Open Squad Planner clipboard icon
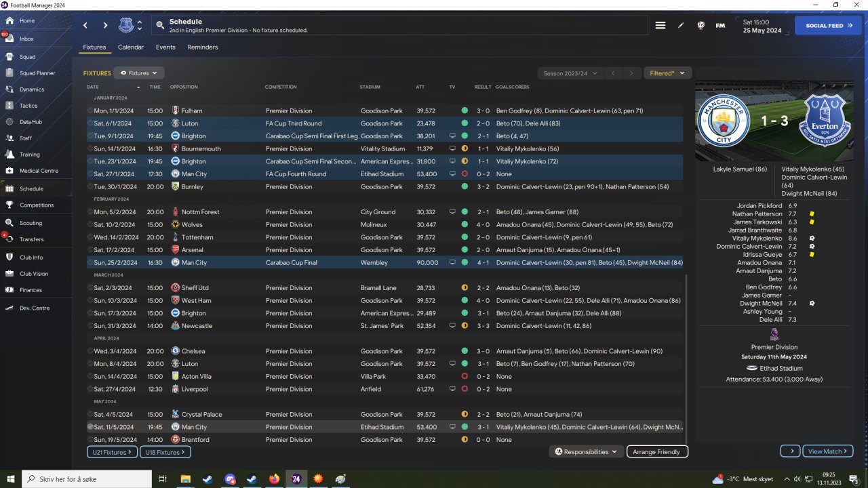The height and width of the screenshot is (488, 868). click(x=9, y=73)
